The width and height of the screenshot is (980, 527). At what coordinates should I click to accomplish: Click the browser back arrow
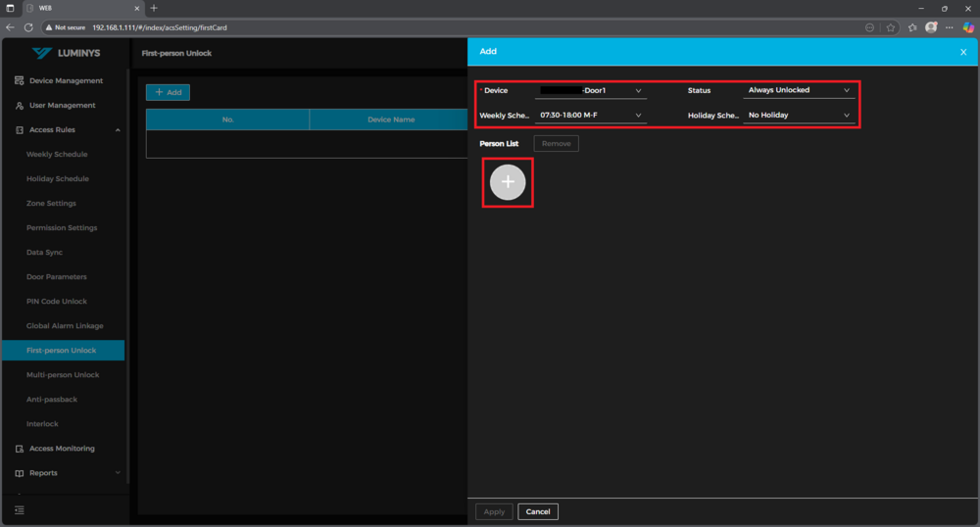coord(11,27)
